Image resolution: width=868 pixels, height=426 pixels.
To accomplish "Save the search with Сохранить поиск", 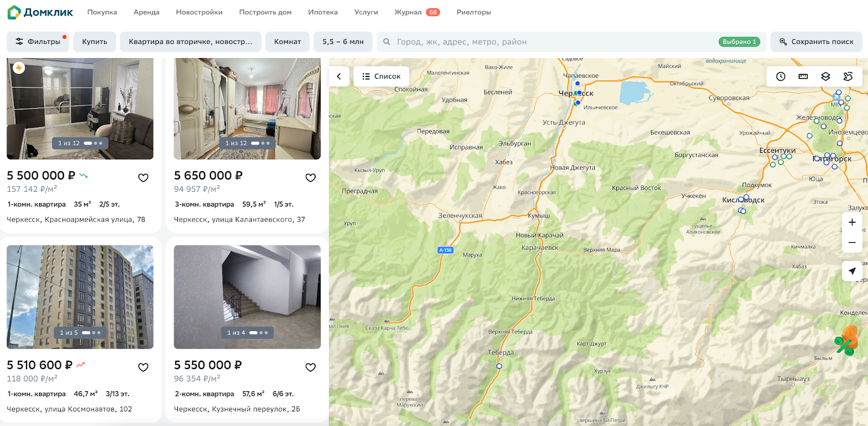I will pyautogui.click(x=816, y=42).
